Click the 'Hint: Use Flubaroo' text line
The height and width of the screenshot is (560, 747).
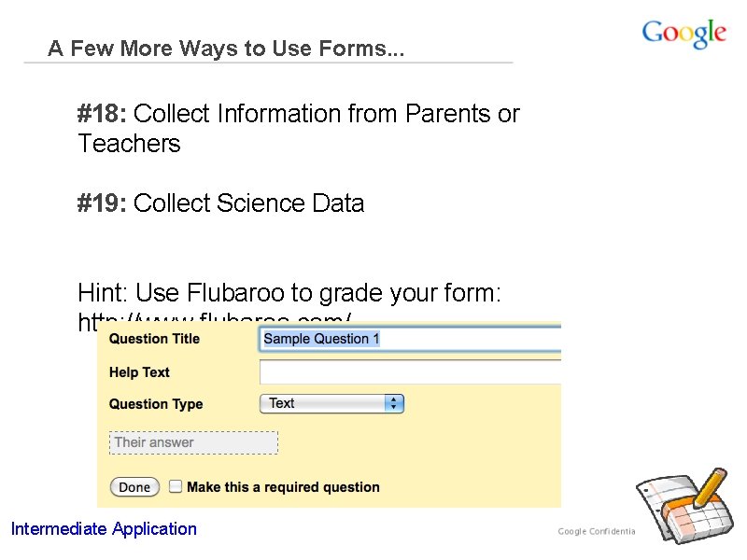coord(289,293)
